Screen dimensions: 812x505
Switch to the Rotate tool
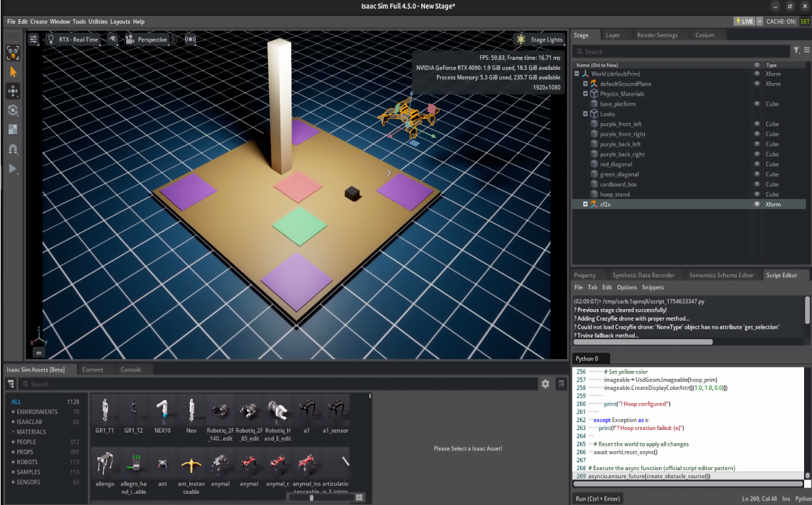click(13, 110)
